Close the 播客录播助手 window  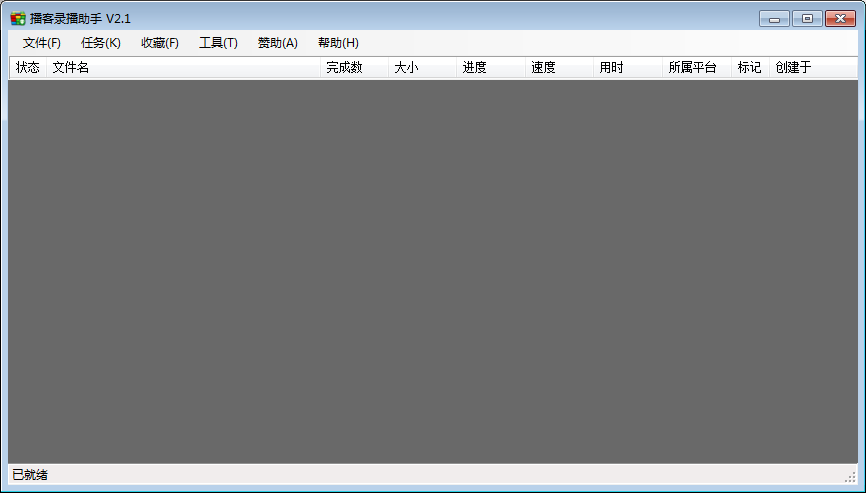click(840, 19)
